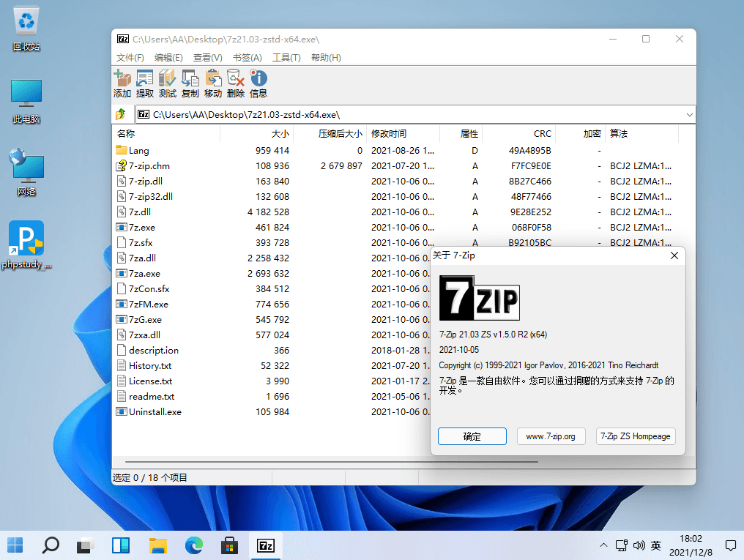Image resolution: width=744 pixels, height=560 pixels.
Task: Click the Copy (复制) toolbar icon
Action: tap(190, 83)
